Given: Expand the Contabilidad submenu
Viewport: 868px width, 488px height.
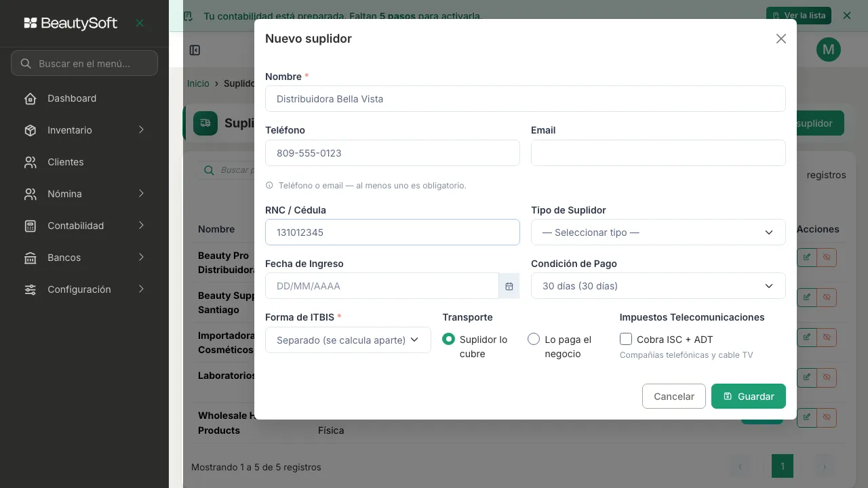Looking at the screenshot, I should [x=141, y=225].
